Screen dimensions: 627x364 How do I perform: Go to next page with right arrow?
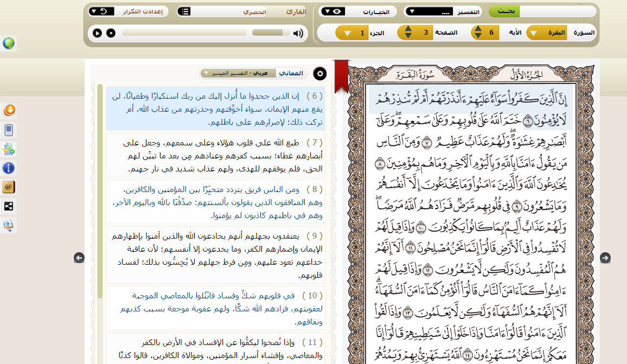pyautogui.click(x=605, y=258)
